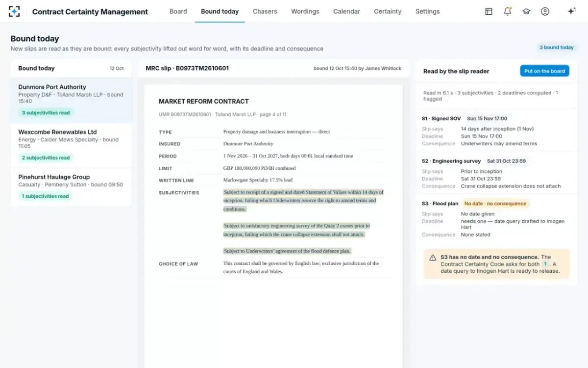Open the Wordings tab
The height and width of the screenshot is (368, 588).
(305, 11)
